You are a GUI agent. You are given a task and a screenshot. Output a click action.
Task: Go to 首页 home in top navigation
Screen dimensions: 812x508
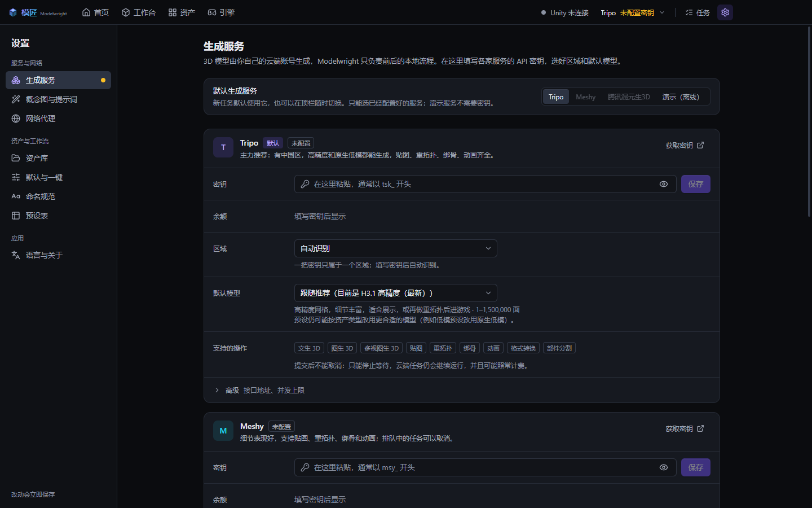point(95,12)
